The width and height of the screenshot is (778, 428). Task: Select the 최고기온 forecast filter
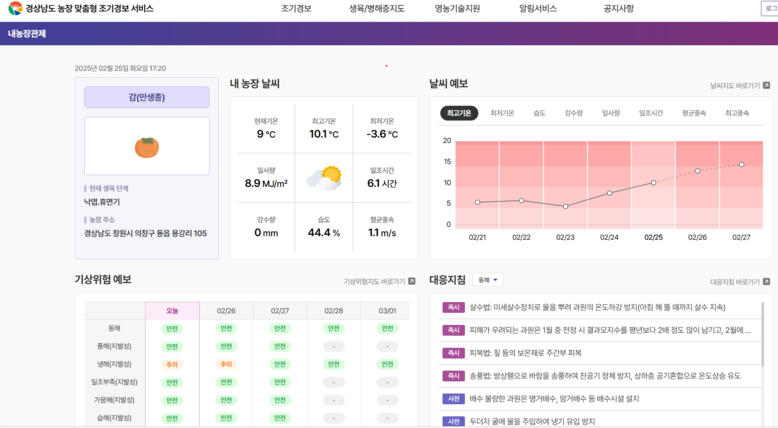(x=459, y=113)
